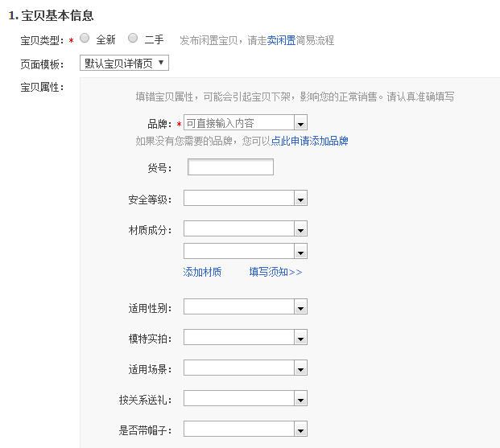500x448 pixels.
Task: Expand the 按关系送礼 dropdown arrow
Action: coord(300,399)
